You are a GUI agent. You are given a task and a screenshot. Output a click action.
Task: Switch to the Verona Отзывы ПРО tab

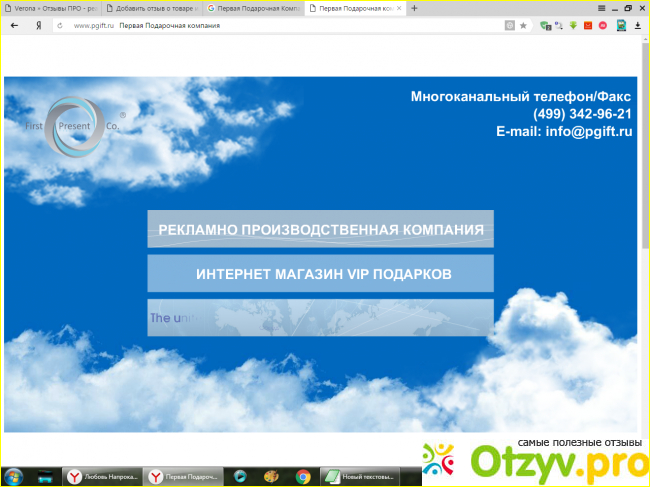point(50,8)
